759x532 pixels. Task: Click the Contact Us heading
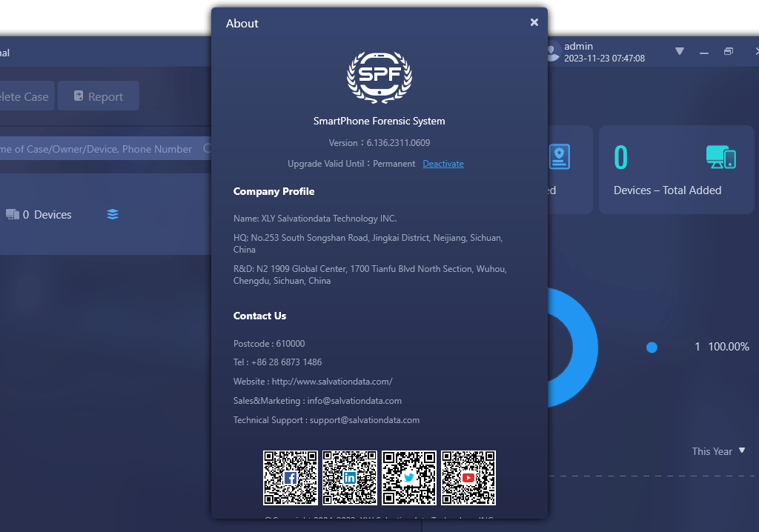259,316
